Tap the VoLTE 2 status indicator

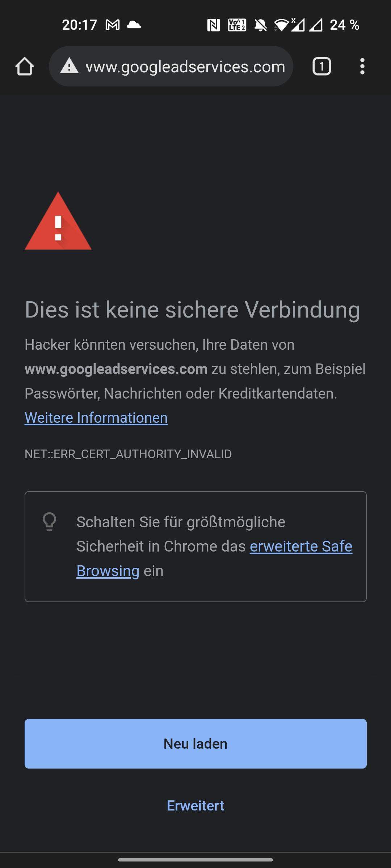click(x=237, y=25)
